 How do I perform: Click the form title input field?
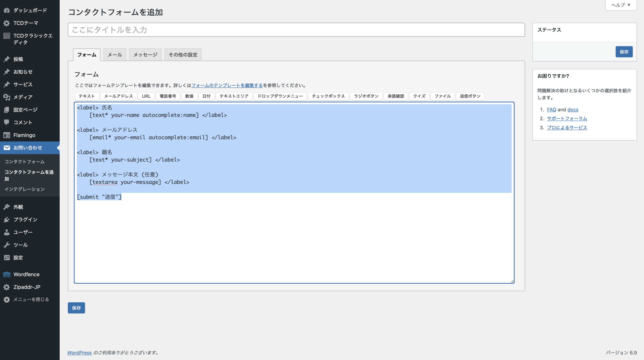point(296,30)
